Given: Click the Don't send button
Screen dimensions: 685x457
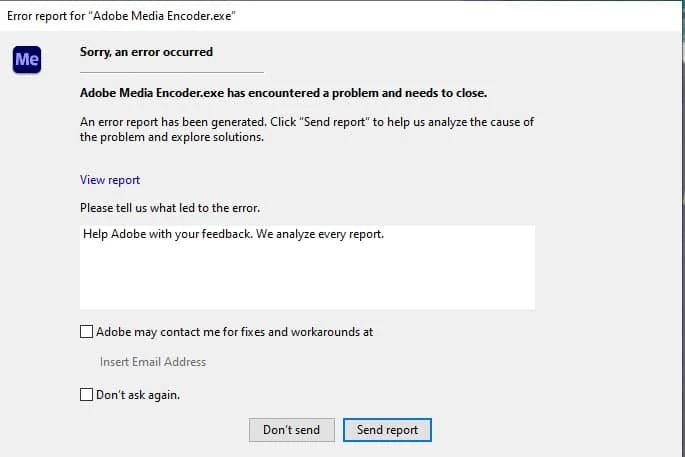Looking at the screenshot, I should pos(291,430).
